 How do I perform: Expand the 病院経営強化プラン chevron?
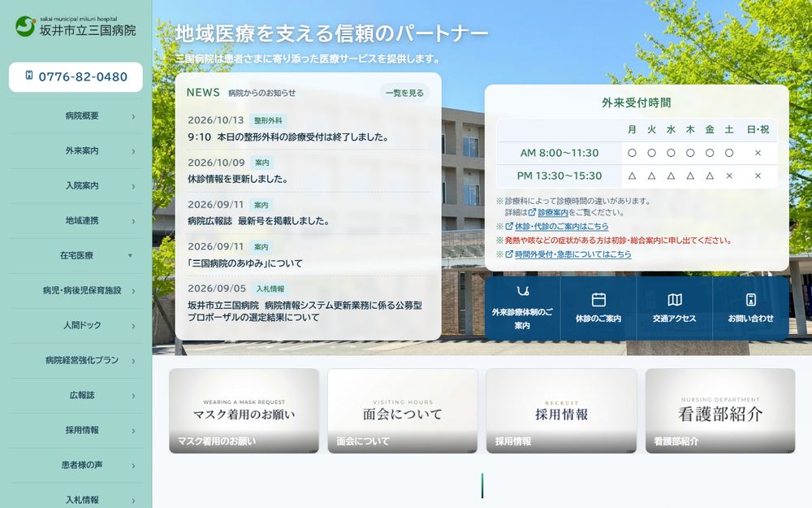coord(133,361)
